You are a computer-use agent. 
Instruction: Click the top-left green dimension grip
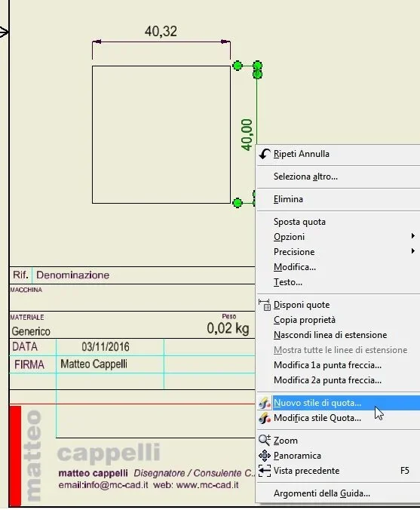click(x=238, y=66)
